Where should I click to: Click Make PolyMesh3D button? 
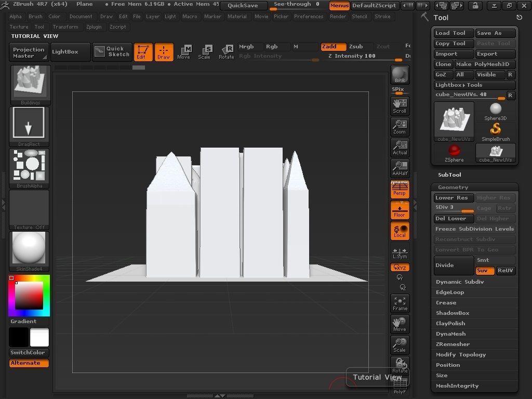pyautogui.click(x=485, y=64)
